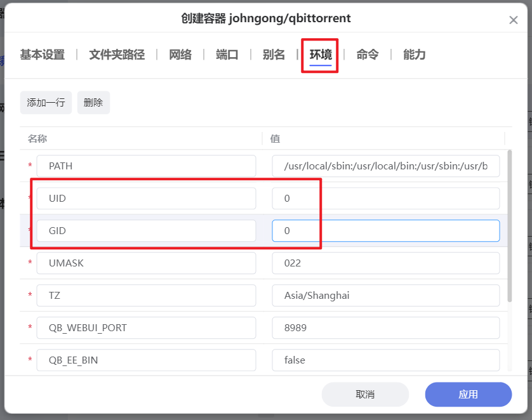Switch to the 基本设置 tab
The image size is (532, 420).
click(x=43, y=55)
